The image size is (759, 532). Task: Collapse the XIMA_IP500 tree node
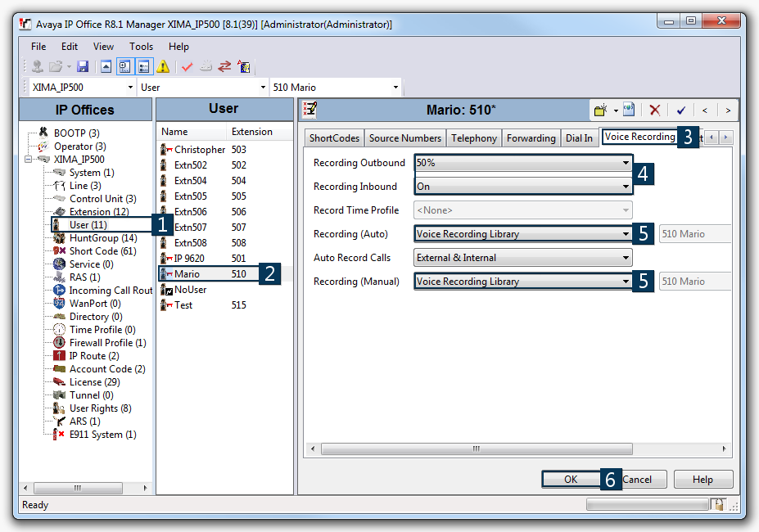[29, 160]
